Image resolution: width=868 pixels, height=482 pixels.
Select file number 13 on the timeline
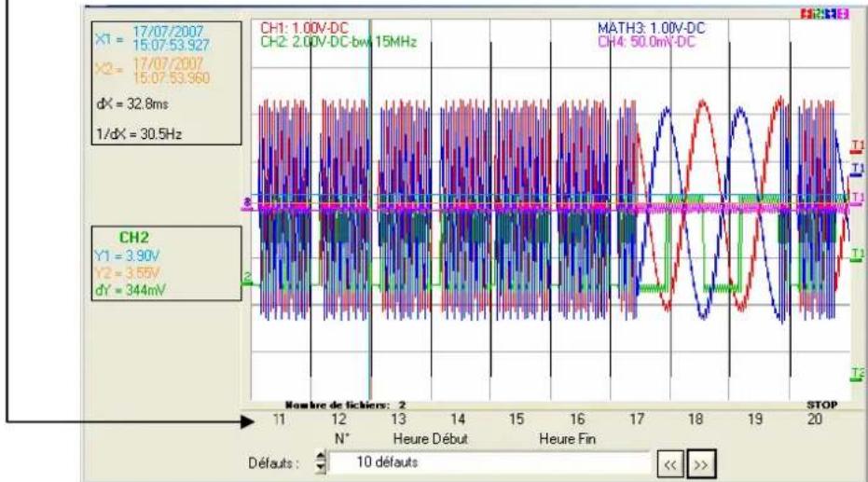398,420
